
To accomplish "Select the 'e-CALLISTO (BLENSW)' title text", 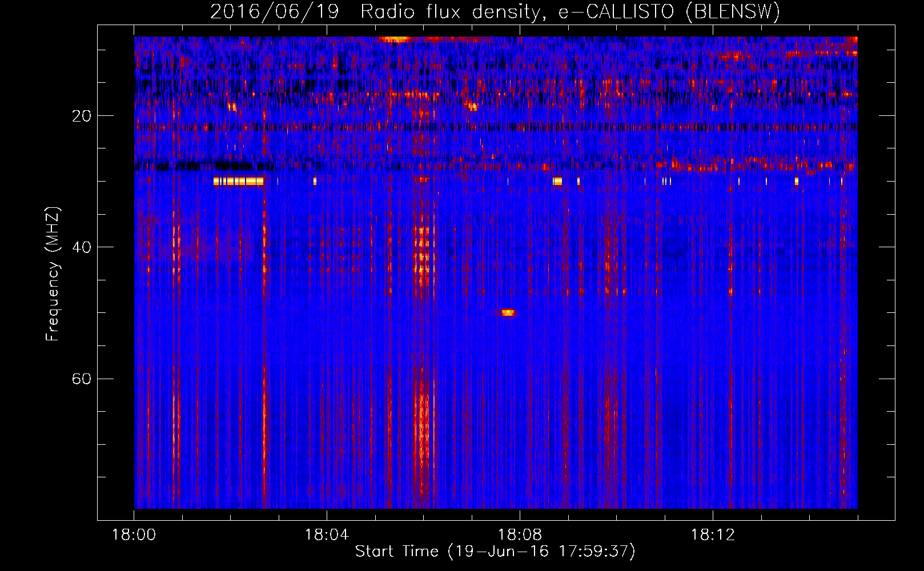I will (669, 12).
